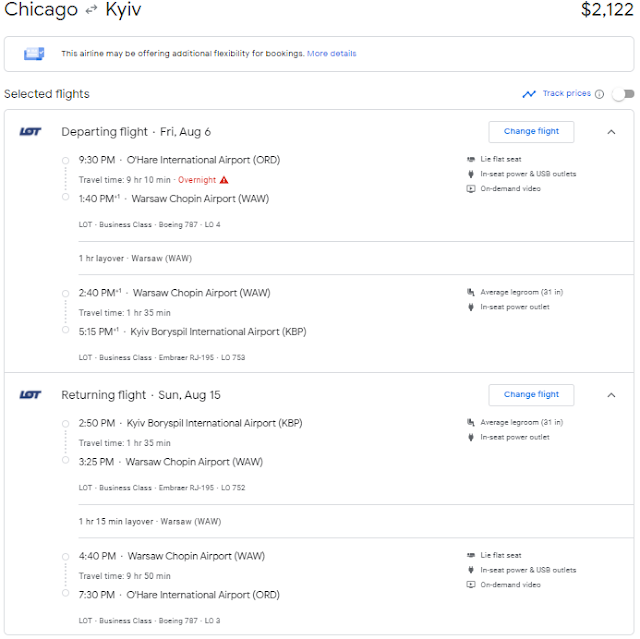Screen dimensions: 640x639
Task: Collapse the Departing flight details chevron
Action: (611, 131)
